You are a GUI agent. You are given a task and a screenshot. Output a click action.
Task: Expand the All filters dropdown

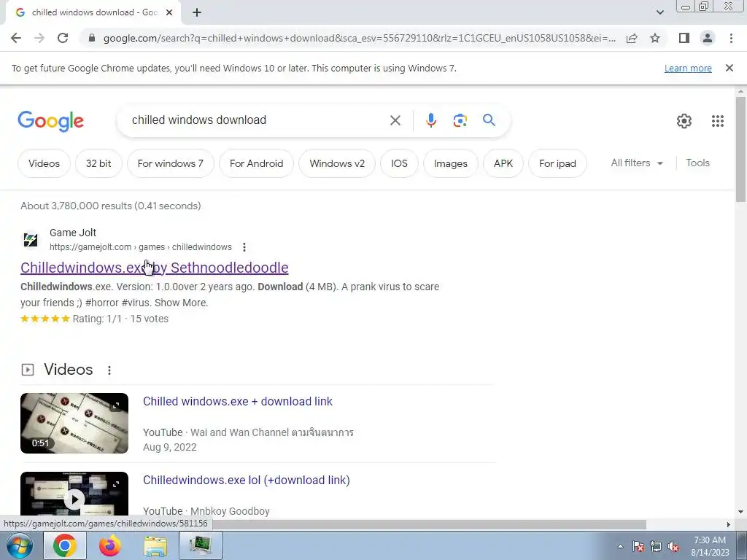pos(637,163)
